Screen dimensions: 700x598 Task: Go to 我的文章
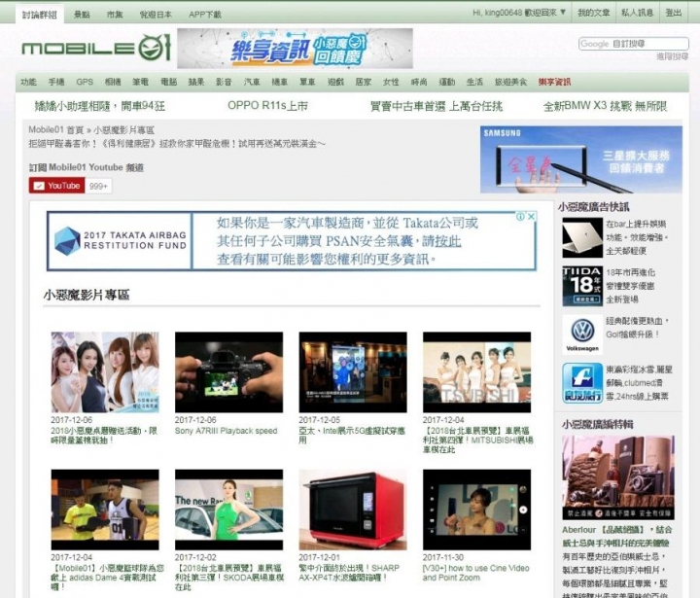pyautogui.click(x=594, y=13)
